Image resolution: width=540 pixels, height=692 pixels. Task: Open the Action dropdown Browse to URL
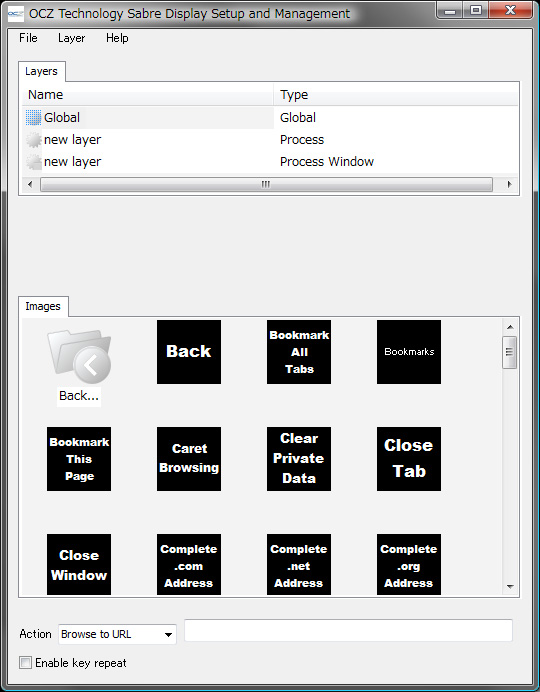[x=117, y=634]
